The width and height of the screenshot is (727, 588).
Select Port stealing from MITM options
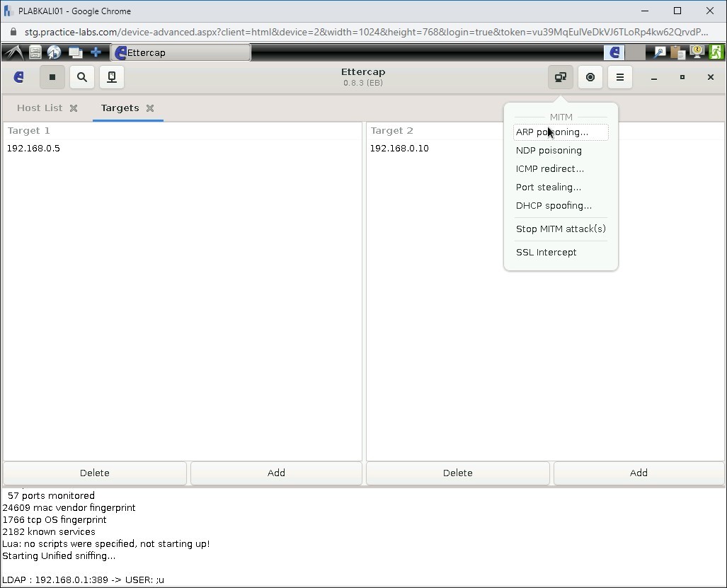[549, 187]
